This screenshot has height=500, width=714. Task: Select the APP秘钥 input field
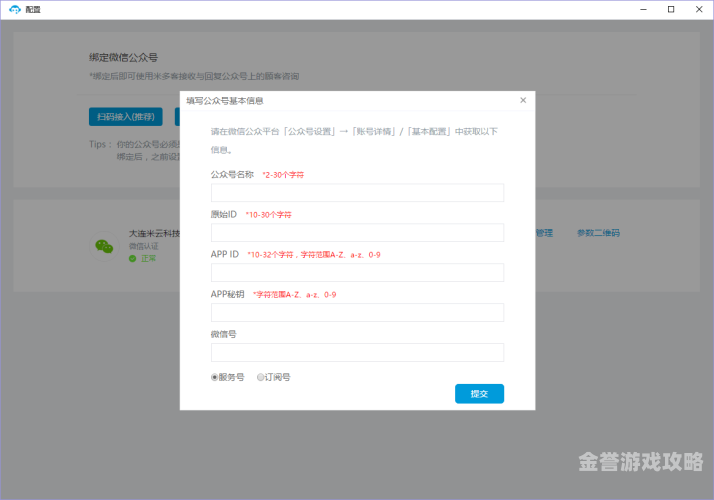pyautogui.click(x=357, y=312)
